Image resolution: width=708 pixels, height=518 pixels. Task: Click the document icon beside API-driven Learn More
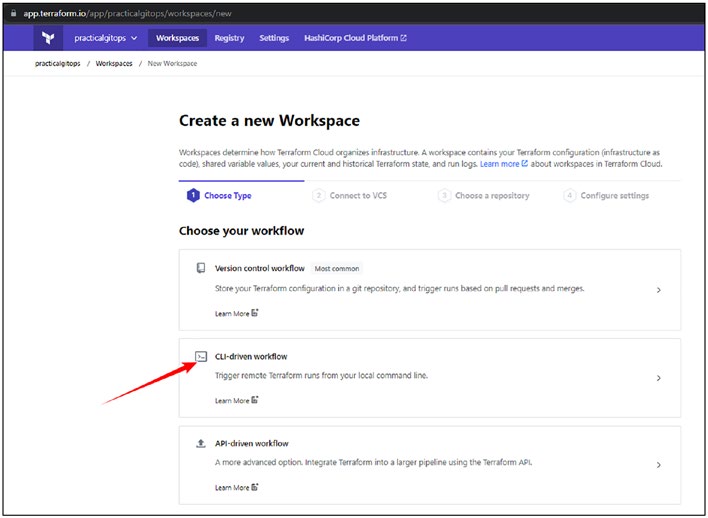255,487
